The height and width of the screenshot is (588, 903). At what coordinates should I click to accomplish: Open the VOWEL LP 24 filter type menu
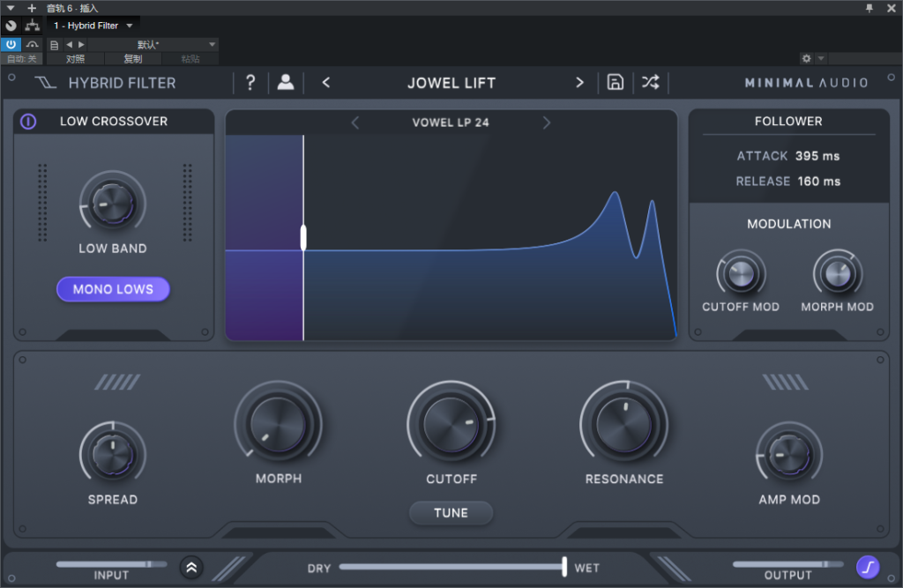click(x=451, y=123)
